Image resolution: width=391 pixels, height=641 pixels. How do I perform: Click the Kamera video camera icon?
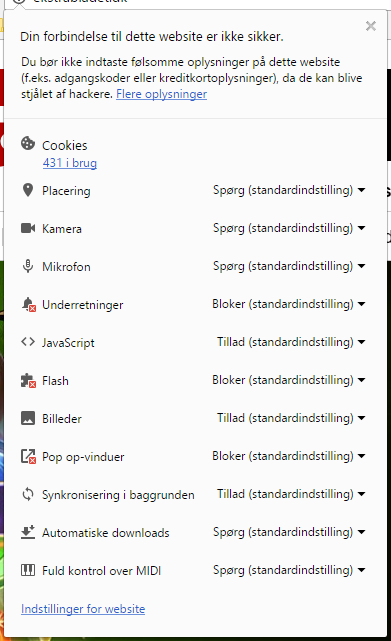28,228
